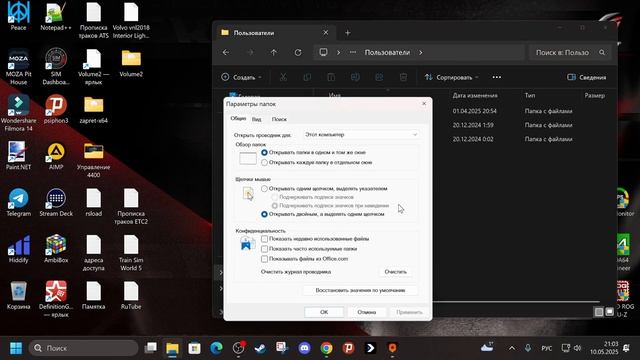Select the AmbiBox cube icon
The image size is (640, 360).
click(x=56, y=248)
